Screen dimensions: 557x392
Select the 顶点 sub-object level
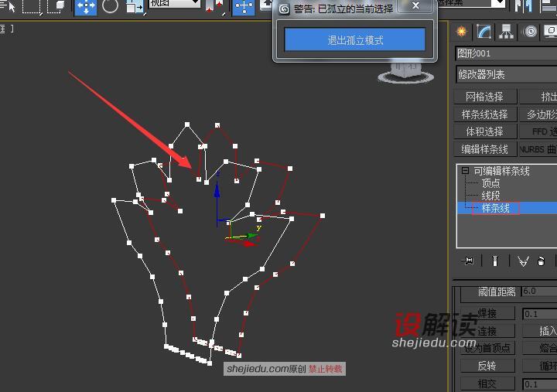coord(490,183)
